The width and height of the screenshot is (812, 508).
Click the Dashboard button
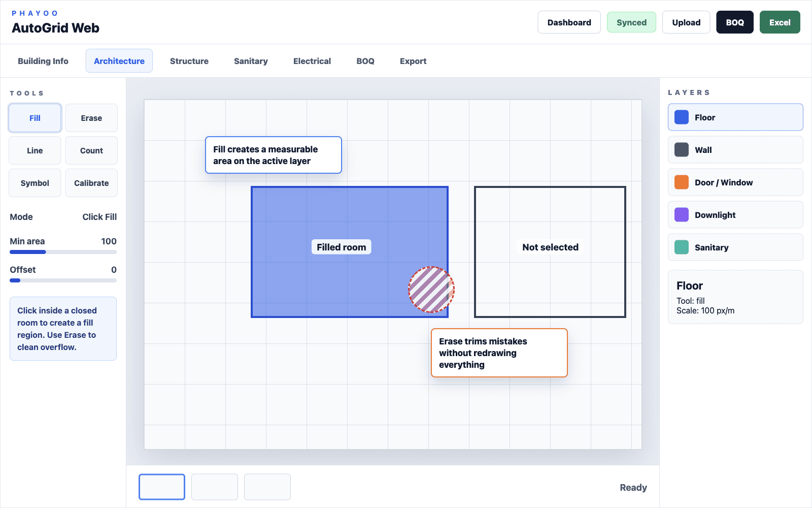(569, 22)
